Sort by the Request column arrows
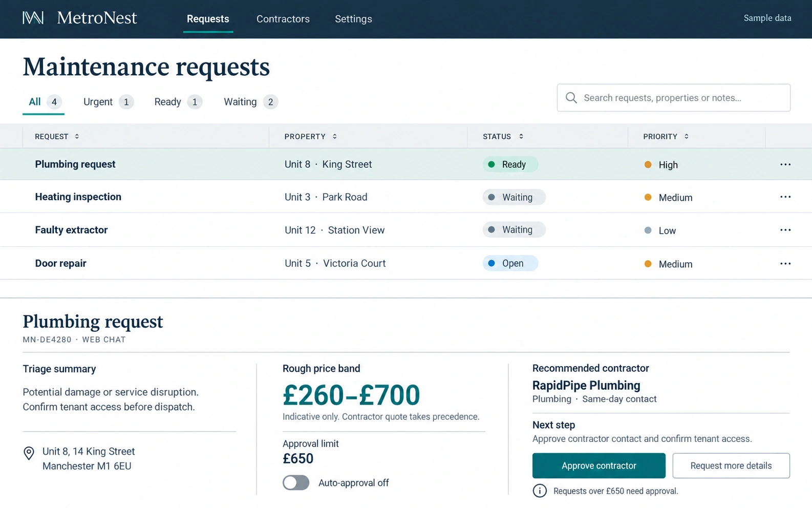 pyautogui.click(x=77, y=137)
